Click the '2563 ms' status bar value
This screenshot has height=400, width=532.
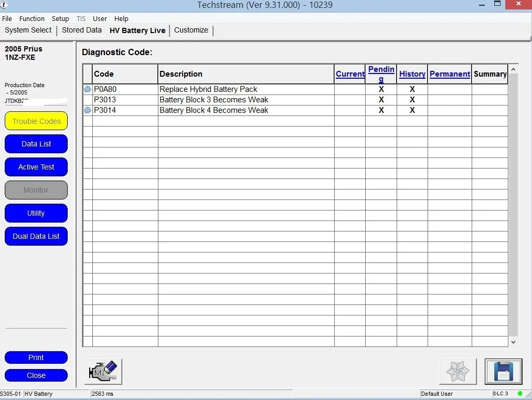(102, 394)
